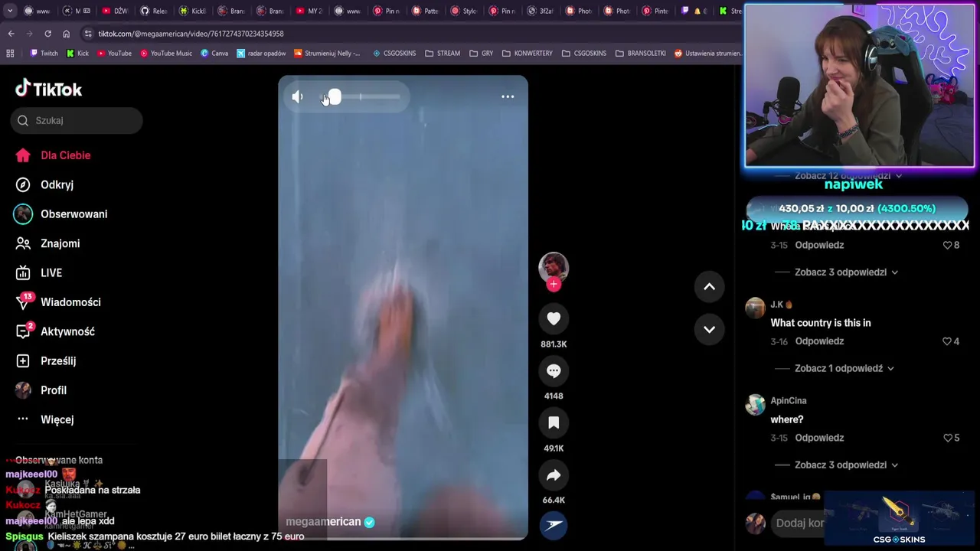Open the Canva bookmark
980x551 pixels.
pos(214,54)
